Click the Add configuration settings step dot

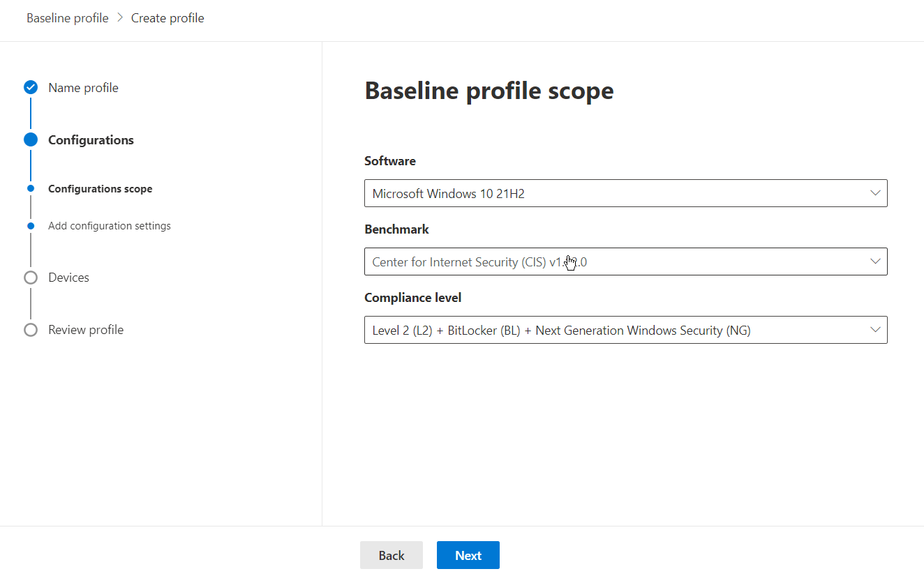click(31, 226)
